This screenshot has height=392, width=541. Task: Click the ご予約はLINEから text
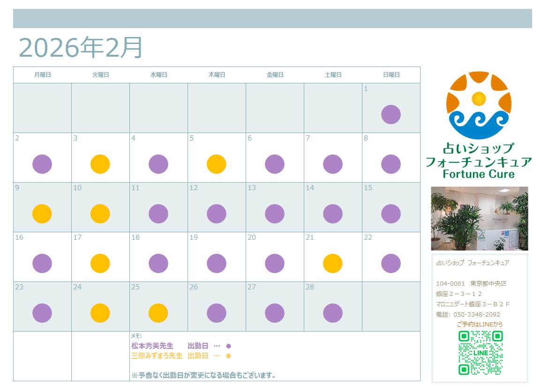[x=479, y=324]
